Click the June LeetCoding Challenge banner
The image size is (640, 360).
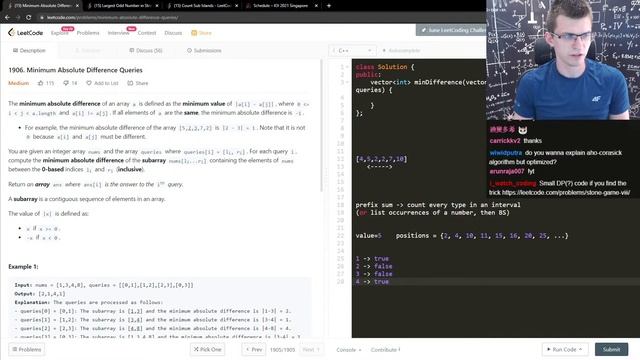coord(451,30)
